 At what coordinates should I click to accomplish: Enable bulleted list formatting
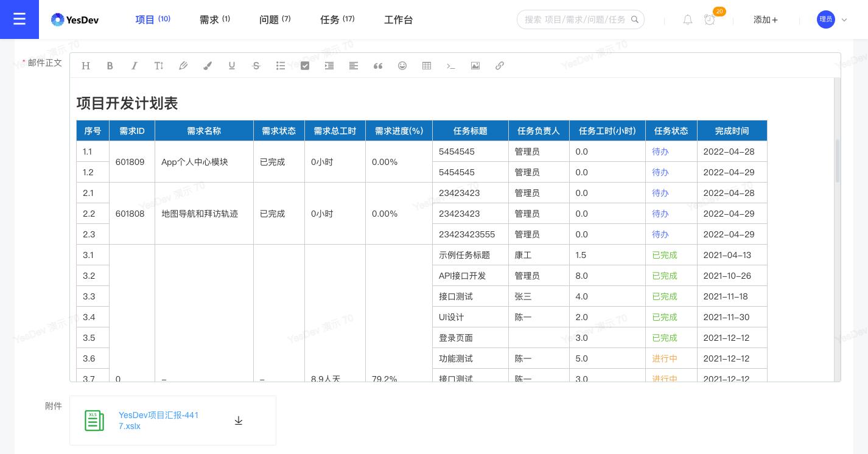[x=281, y=65]
